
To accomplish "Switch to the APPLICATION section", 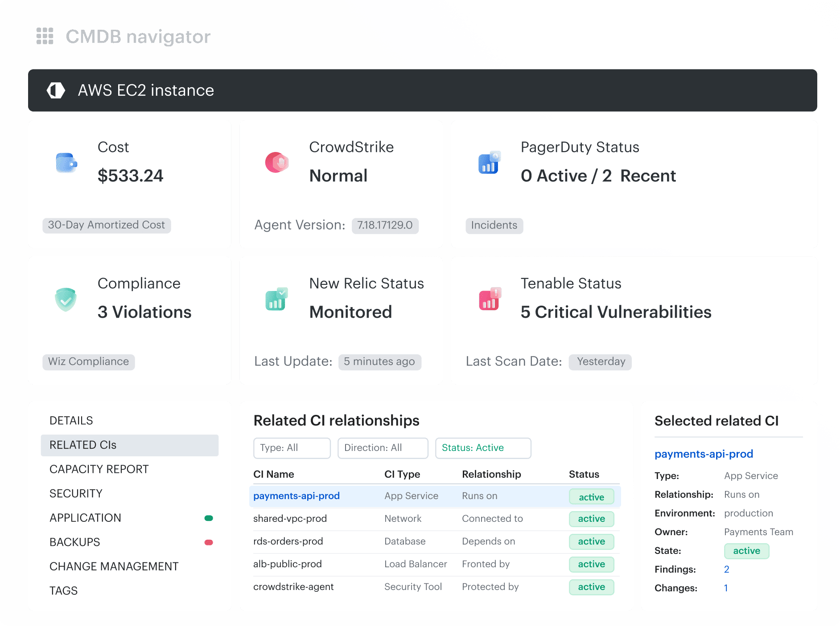I will (x=85, y=518).
